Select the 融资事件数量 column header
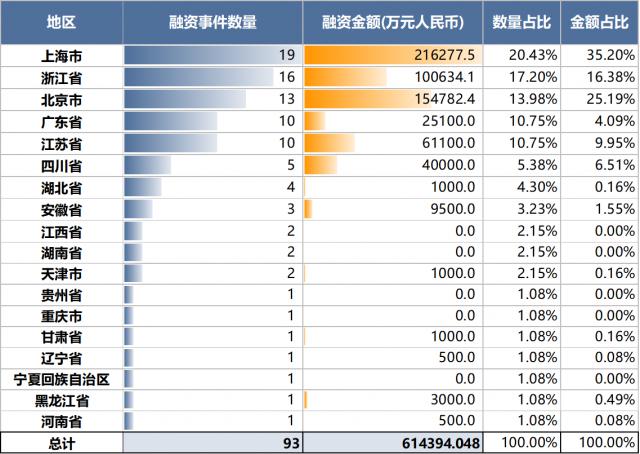The image size is (640, 454). click(212, 21)
